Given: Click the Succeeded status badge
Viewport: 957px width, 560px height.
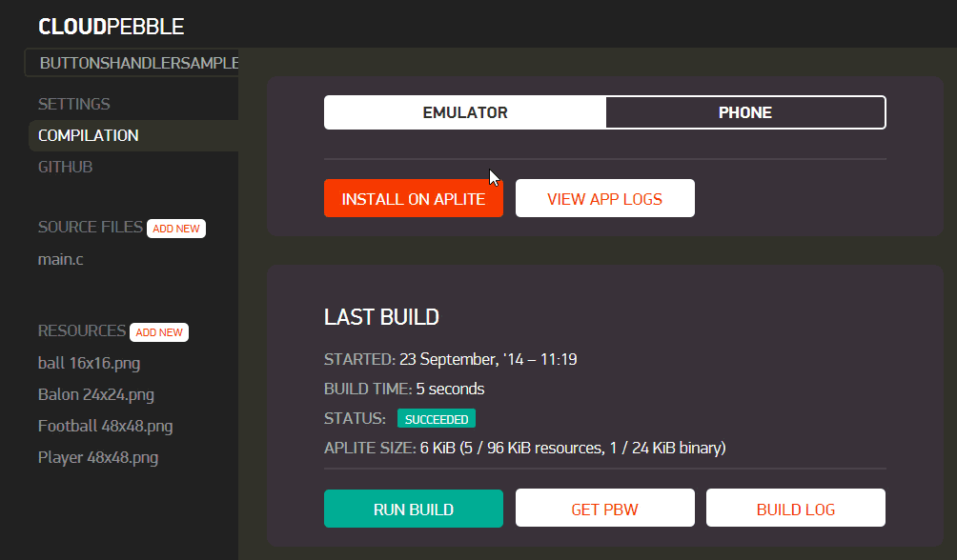Looking at the screenshot, I should [x=436, y=419].
